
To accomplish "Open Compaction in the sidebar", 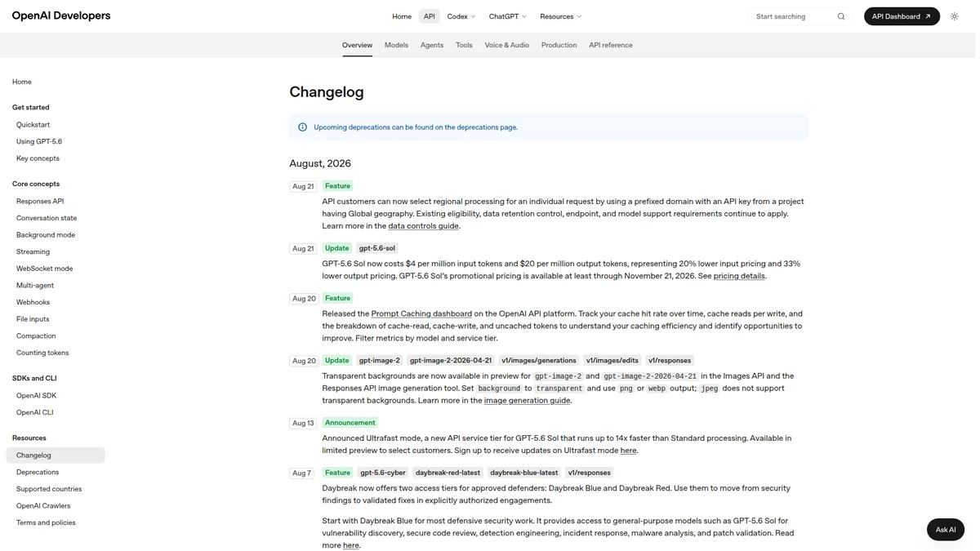I will coord(36,336).
